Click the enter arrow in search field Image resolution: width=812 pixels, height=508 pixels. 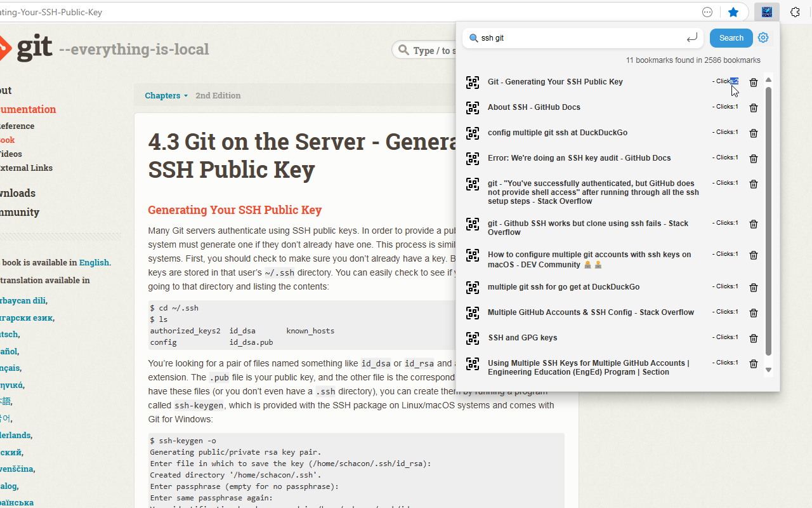coord(692,38)
